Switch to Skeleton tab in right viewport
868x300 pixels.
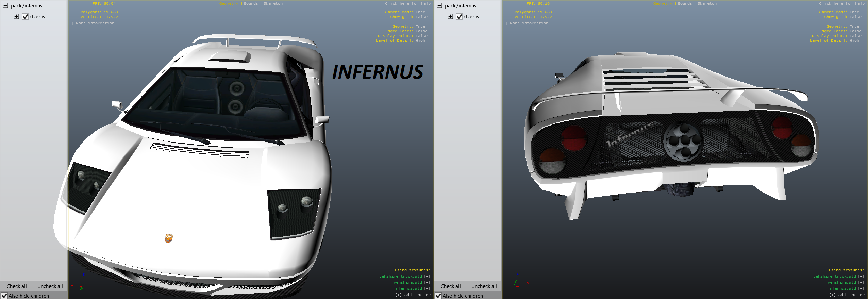pyautogui.click(x=707, y=3)
